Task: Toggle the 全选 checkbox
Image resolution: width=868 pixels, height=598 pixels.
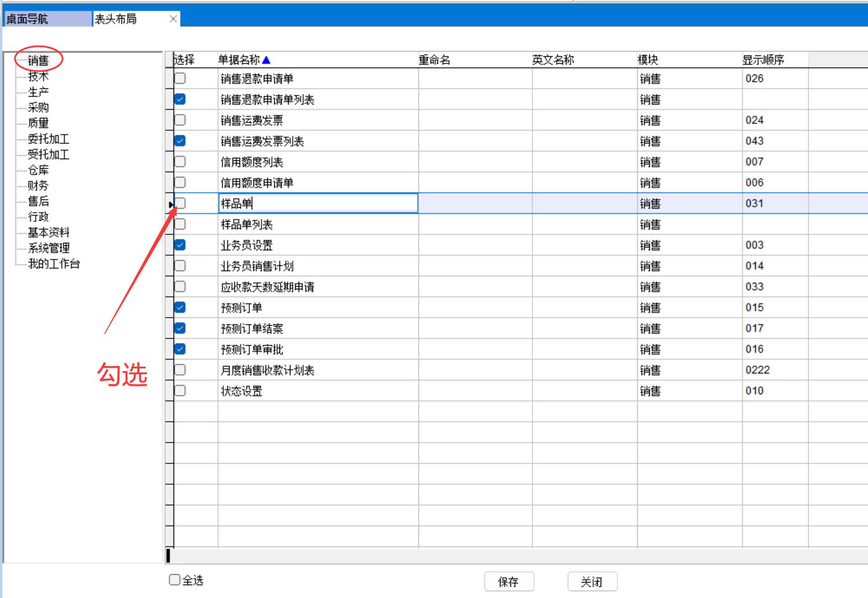Action: [175, 579]
